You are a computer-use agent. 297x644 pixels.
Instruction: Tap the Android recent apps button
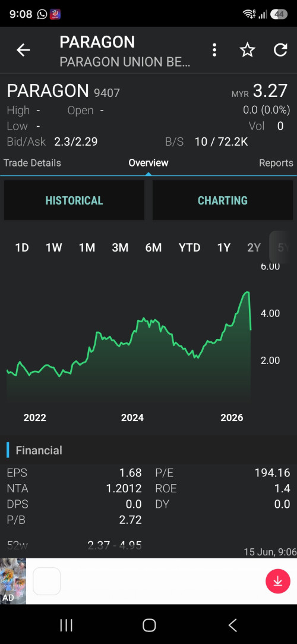pyautogui.click(x=66, y=626)
